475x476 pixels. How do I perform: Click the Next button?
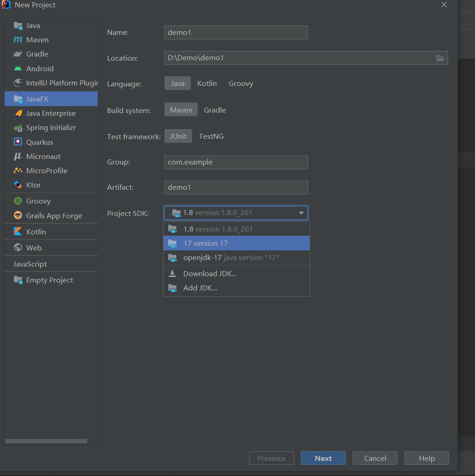(323, 458)
